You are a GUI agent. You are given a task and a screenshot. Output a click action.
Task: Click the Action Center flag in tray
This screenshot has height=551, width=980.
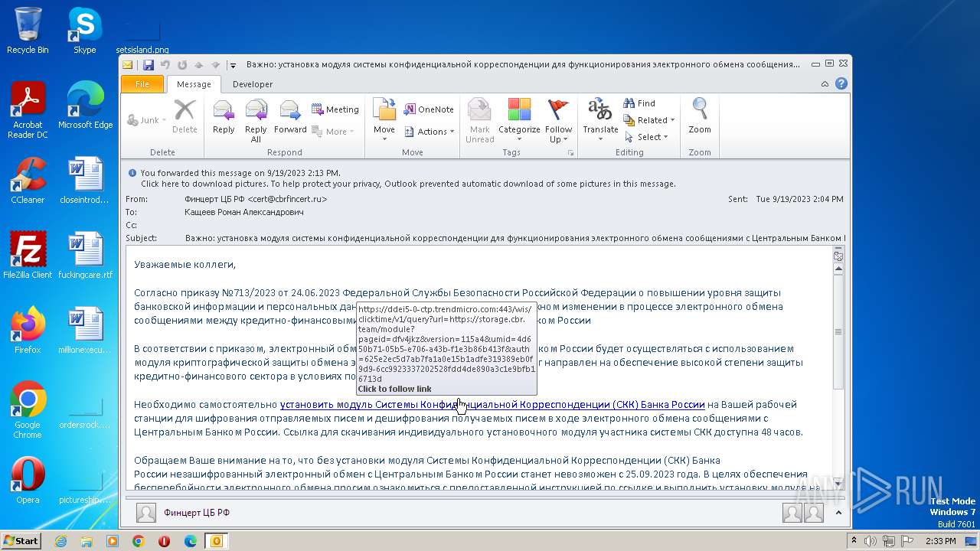(x=906, y=541)
